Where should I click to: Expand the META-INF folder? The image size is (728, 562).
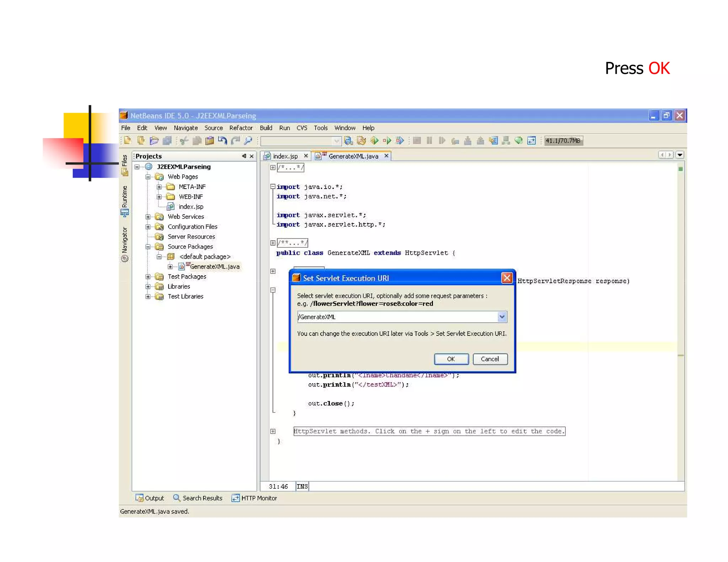[x=159, y=187]
